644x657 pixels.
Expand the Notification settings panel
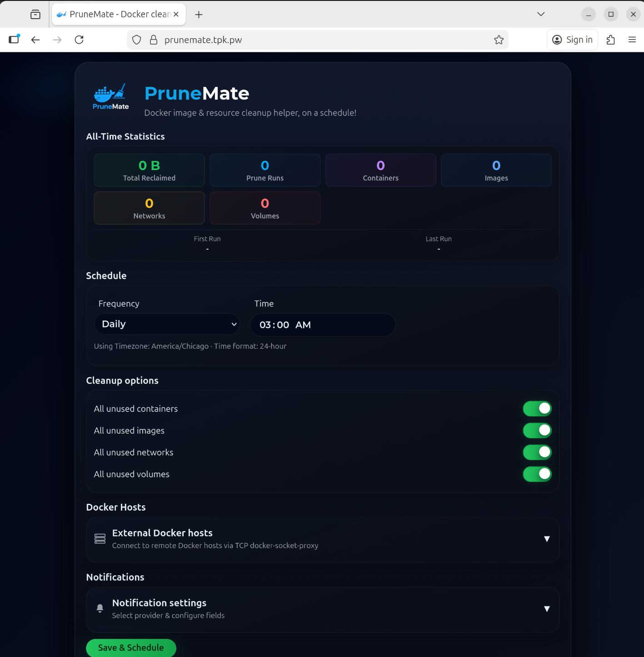click(x=547, y=609)
